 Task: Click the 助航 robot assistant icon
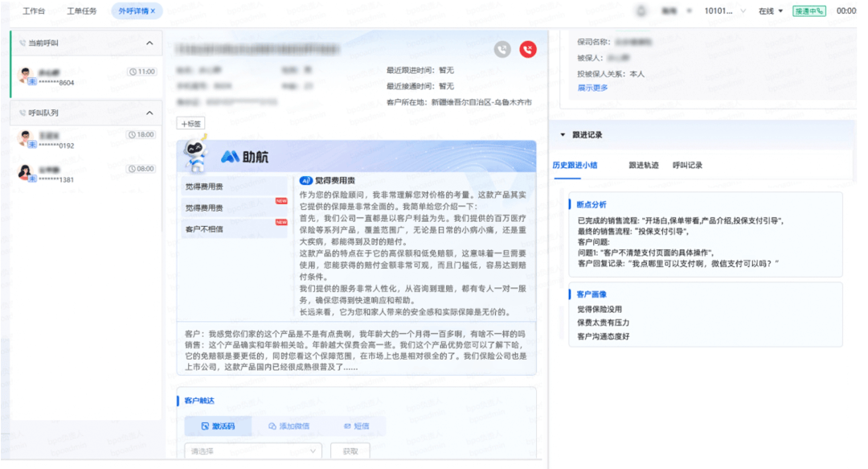195,154
